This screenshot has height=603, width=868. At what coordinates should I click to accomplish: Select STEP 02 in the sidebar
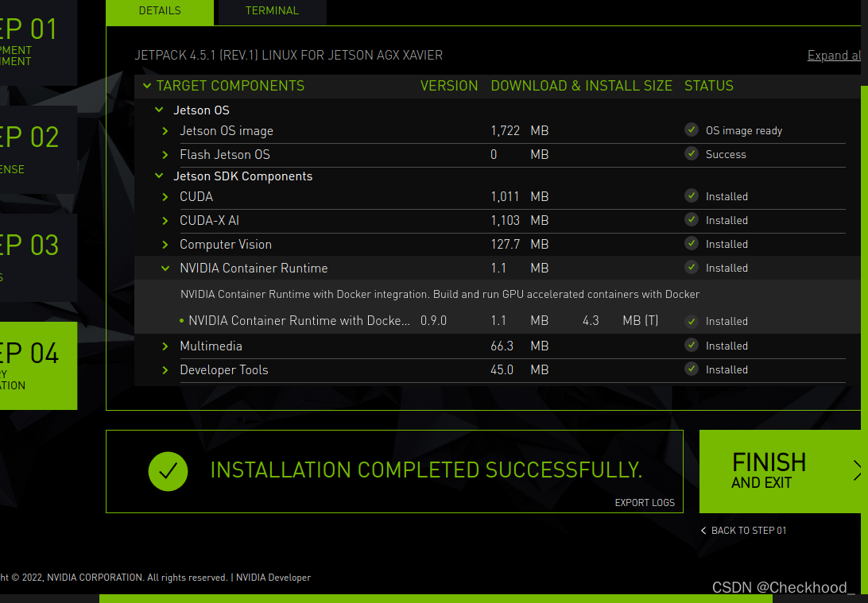click(x=37, y=149)
